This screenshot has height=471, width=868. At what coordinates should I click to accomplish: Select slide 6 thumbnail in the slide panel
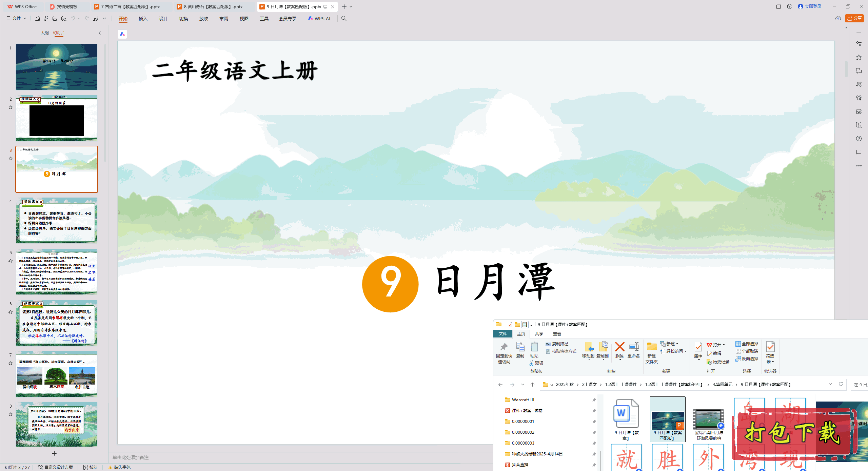point(57,323)
